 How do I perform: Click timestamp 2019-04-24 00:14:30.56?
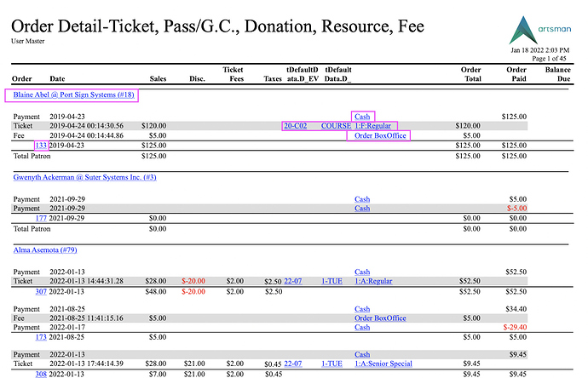pyautogui.click(x=87, y=126)
